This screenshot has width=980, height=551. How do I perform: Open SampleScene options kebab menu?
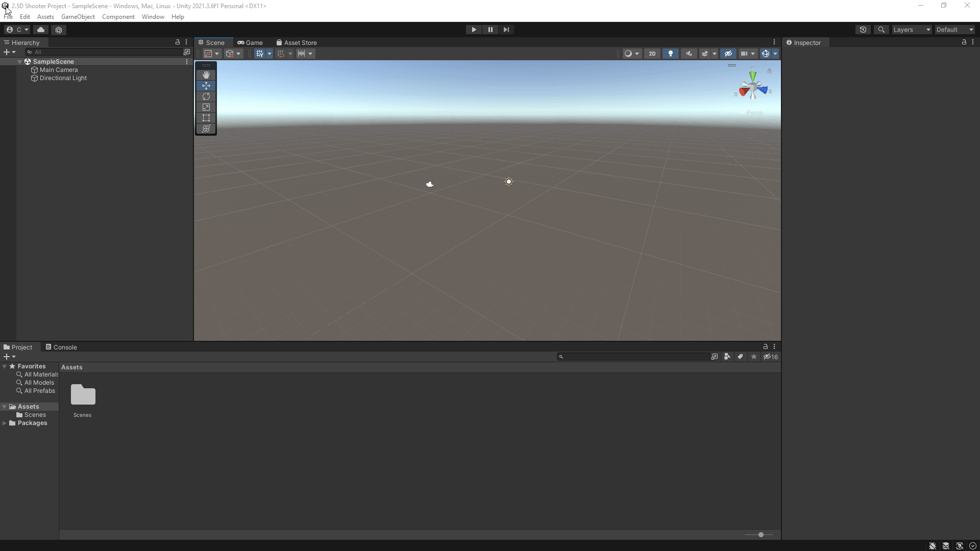(187, 62)
